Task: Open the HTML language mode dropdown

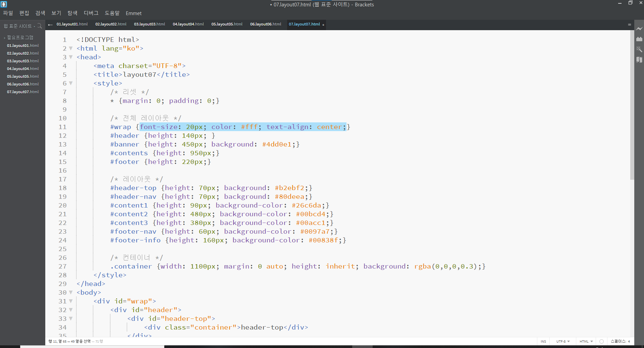Action: pyautogui.click(x=586, y=341)
